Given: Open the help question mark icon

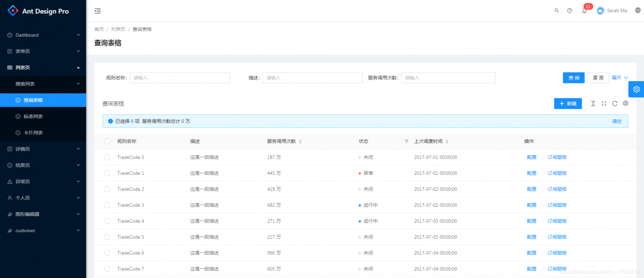Looking at the screenshot, I should tap(570, 11).
